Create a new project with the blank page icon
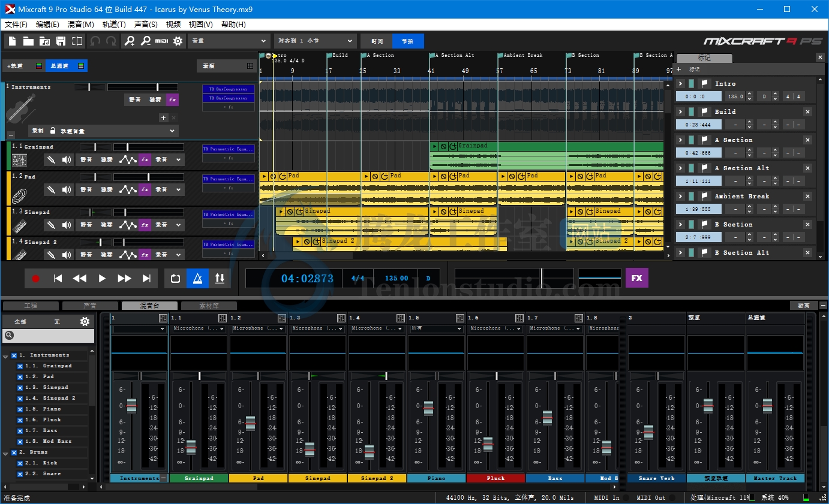 12,41
